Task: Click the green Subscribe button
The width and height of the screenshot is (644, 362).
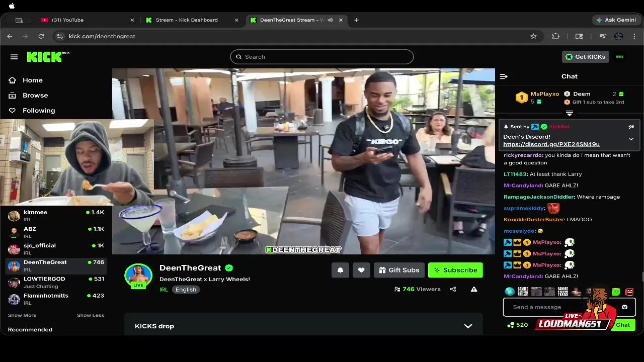Action: pos(455,270)
